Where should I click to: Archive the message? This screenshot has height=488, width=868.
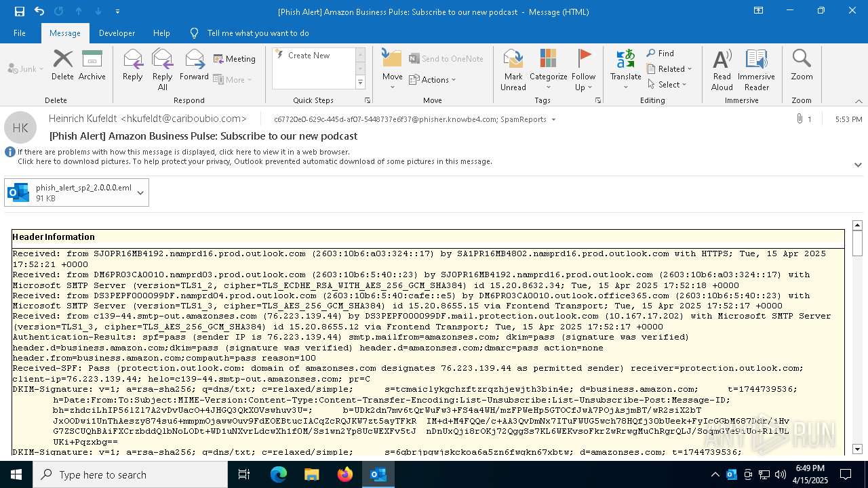pyautogui.click(x=92, y=65)
